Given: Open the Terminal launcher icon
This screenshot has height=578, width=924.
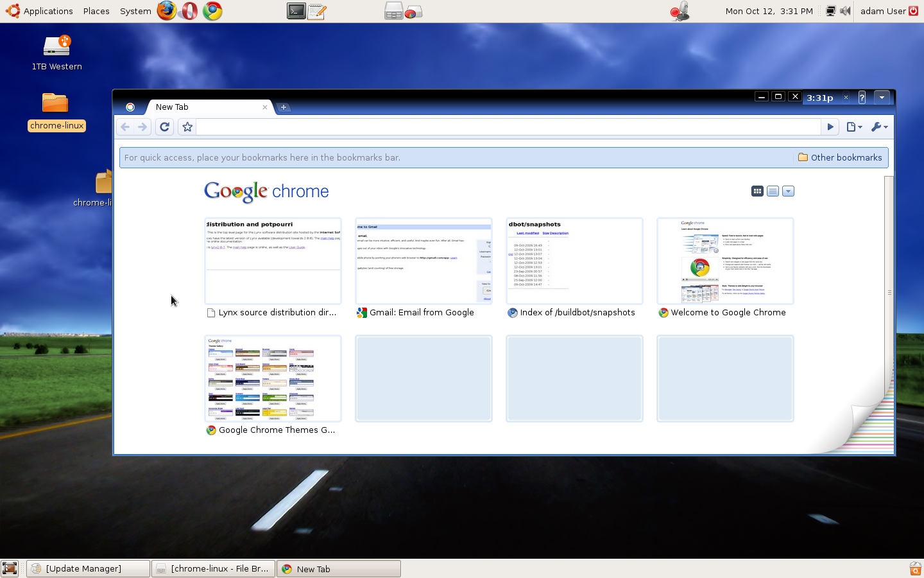Looking at the screenshot, I should coord(296,11).
